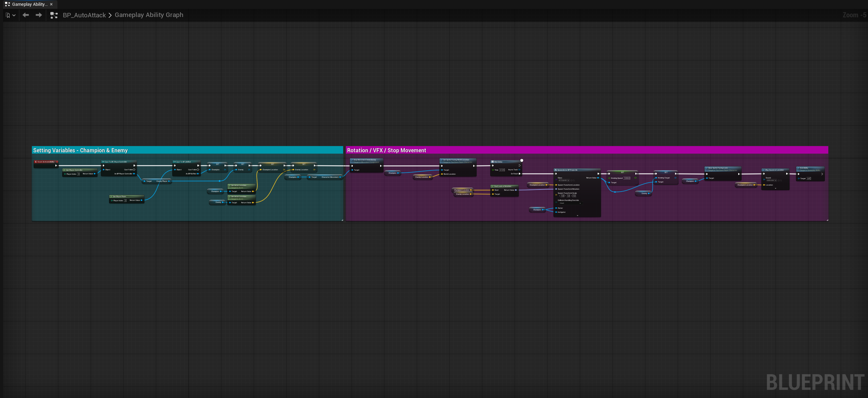Click the Instigator pin on SpawnActor node
868x398 pixels.
click(x=556, y=212)
